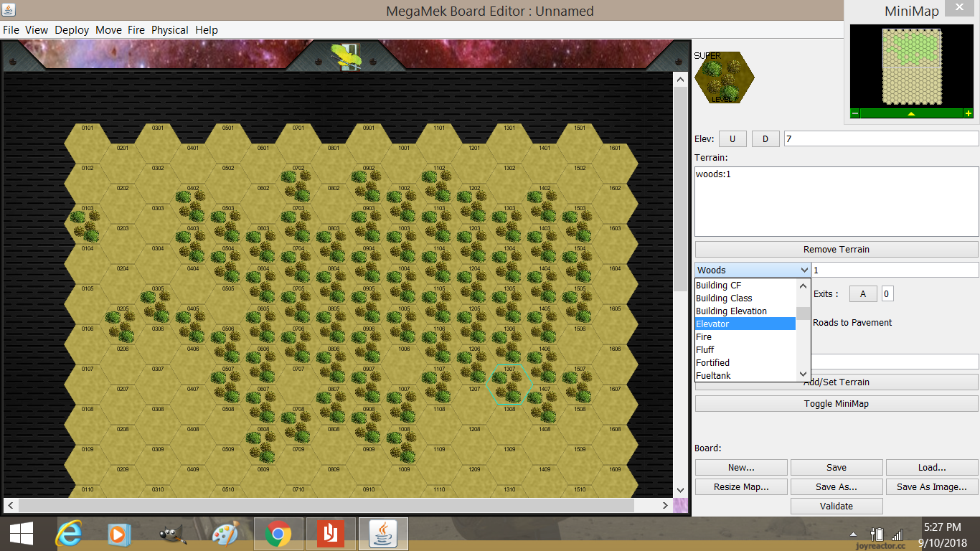Image resolution: width=980 pixels, height=551 pixels.
Task: Open the Physical menu
Action: [x=170, y=30]
